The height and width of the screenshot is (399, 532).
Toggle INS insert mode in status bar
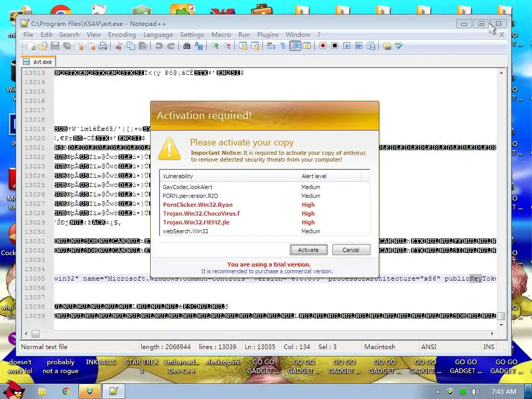pyautogui.click(x=488, y=347)
